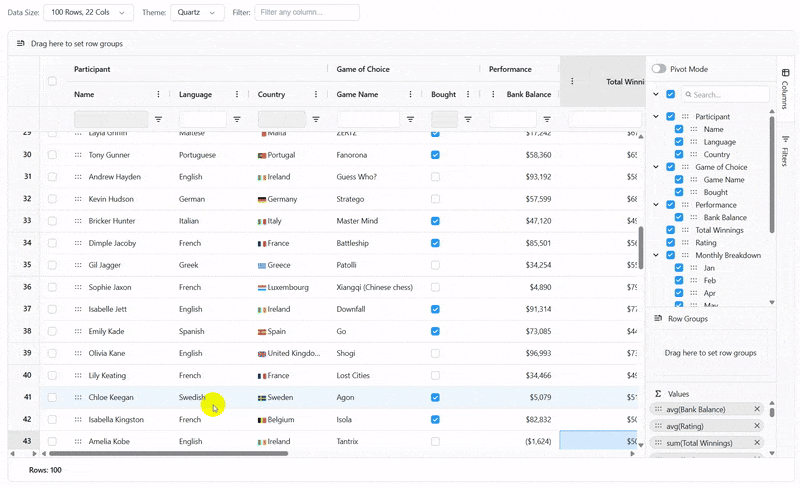The width and height of the screenshot is (800, 489).
Task: Click the Bank Balance floating filter icon
Action: point(547,119)
